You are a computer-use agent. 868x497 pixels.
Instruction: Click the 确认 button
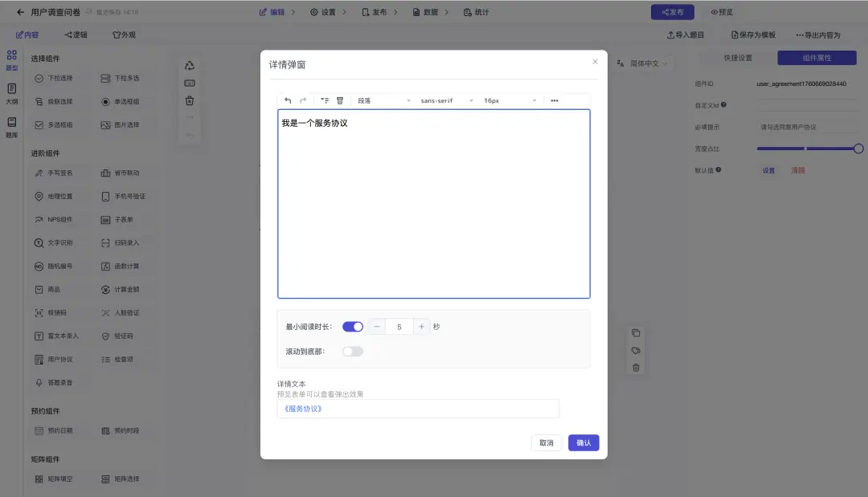pos(583,442)
